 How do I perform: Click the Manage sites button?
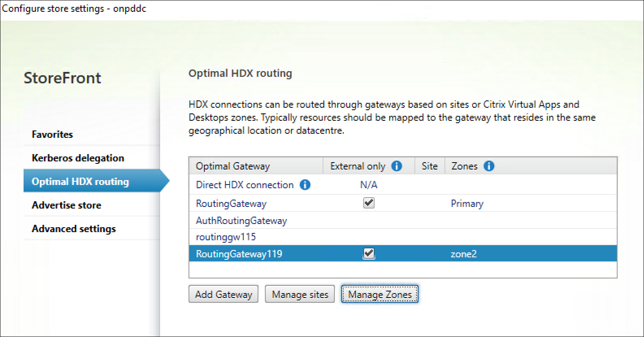(300, 294)
